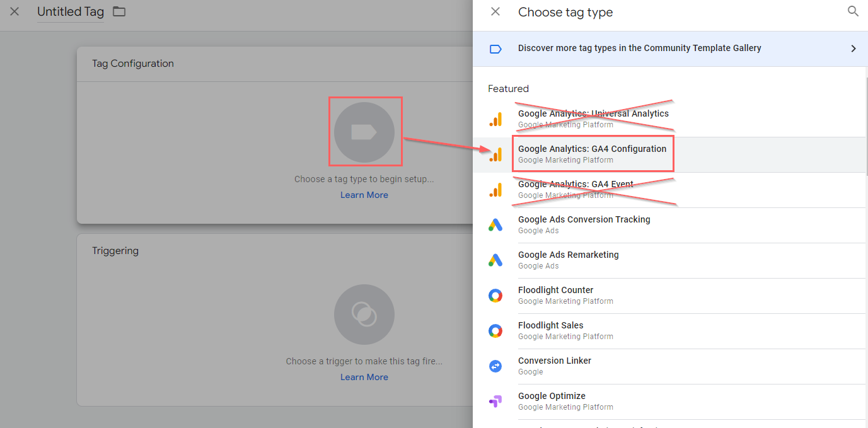The image size is (868, 428).
Task: Pick Floodlight Counter tag type
Action: coord(670,296)
